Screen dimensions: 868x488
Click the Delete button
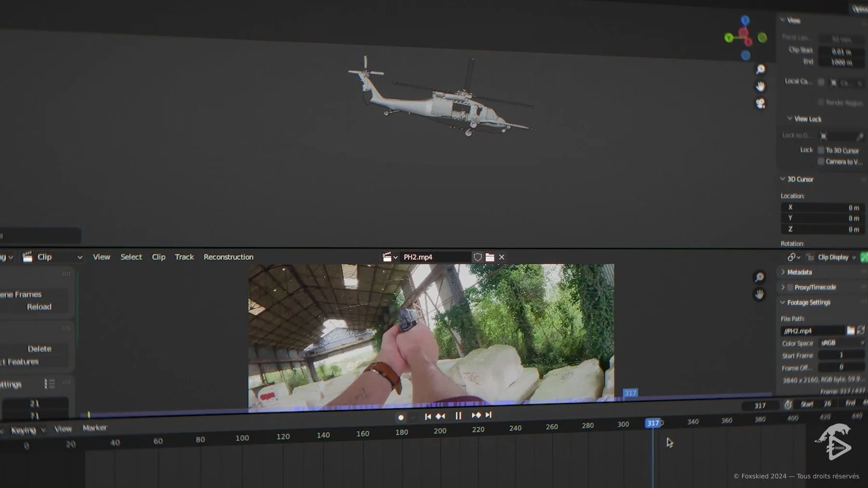pos(39,349)
